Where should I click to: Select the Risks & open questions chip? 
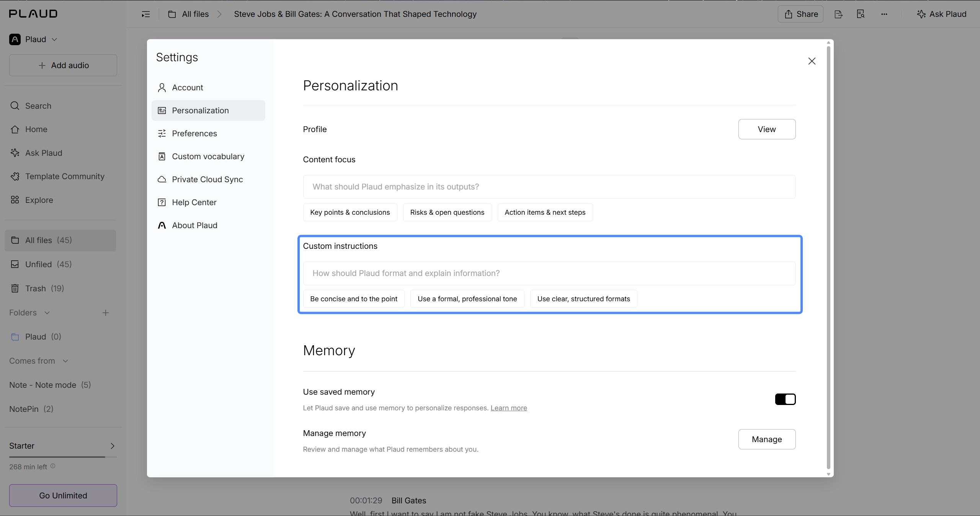tap(447, 212)
